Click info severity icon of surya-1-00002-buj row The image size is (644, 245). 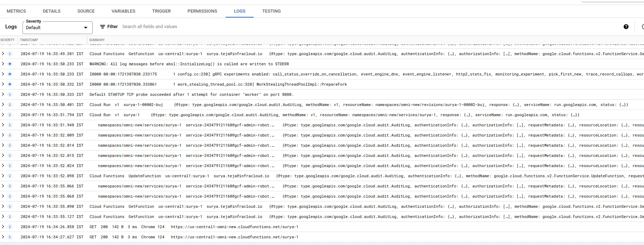(x=10, y=105)
